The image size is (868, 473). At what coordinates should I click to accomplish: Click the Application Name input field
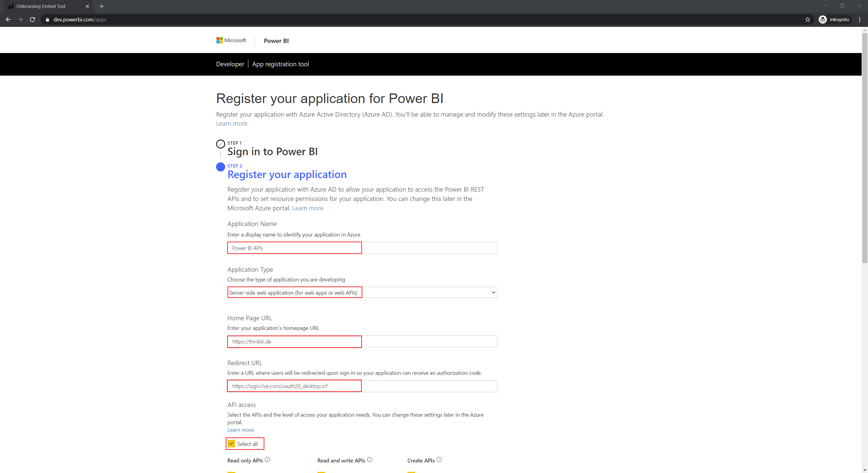(x=362, y=248)
